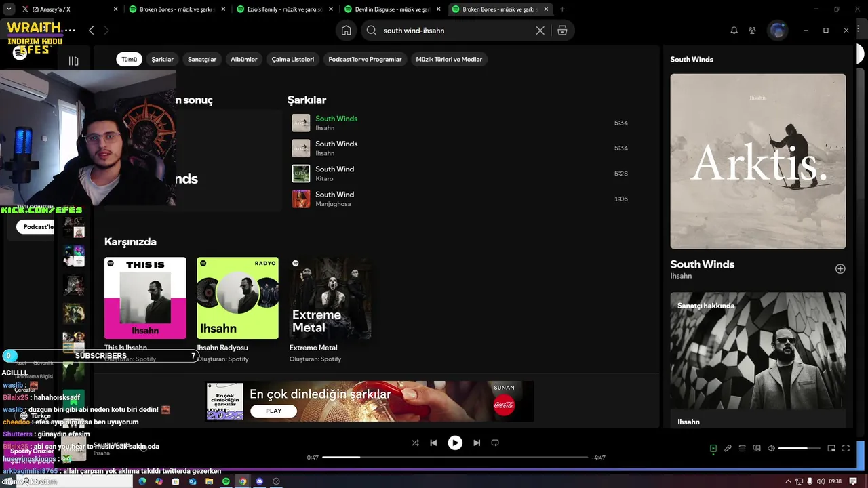Open Ihsahn link under South Winds title
The height and width of the screenshot is (488, 868).
[x=681, y=276]
